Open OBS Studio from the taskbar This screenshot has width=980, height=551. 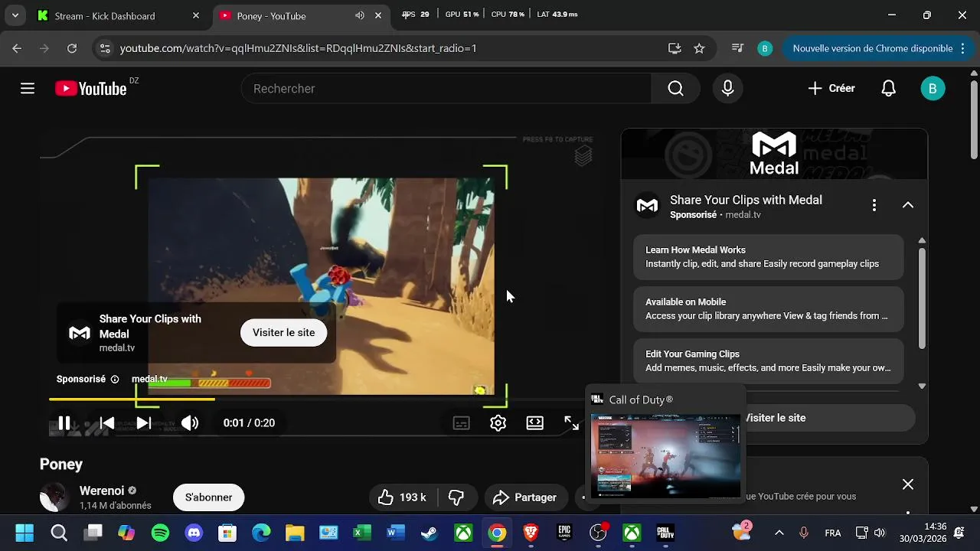[x=598, y=533]
